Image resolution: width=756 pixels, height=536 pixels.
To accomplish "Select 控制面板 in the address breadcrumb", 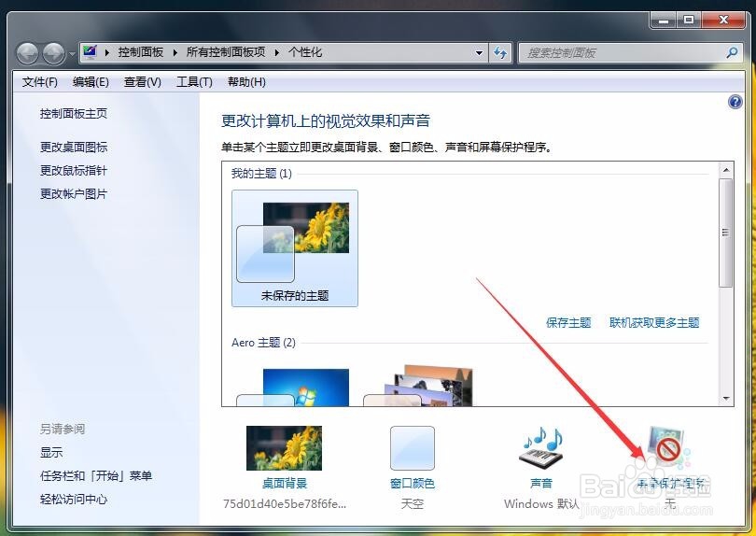I will coord(141,52).
